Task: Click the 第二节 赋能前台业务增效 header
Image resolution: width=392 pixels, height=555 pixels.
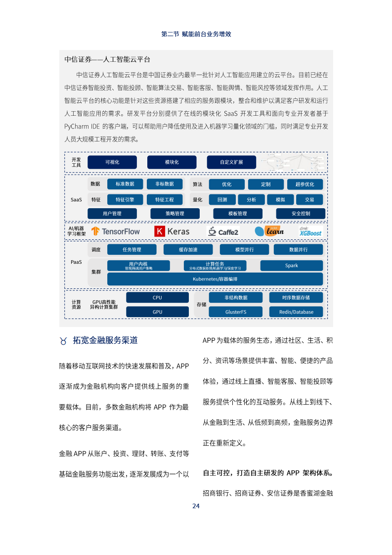Action: pos(196,35)
